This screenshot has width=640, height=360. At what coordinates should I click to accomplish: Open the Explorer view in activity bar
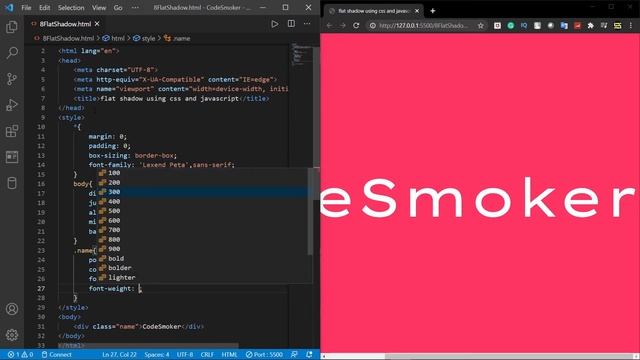[x=12, y=27]
